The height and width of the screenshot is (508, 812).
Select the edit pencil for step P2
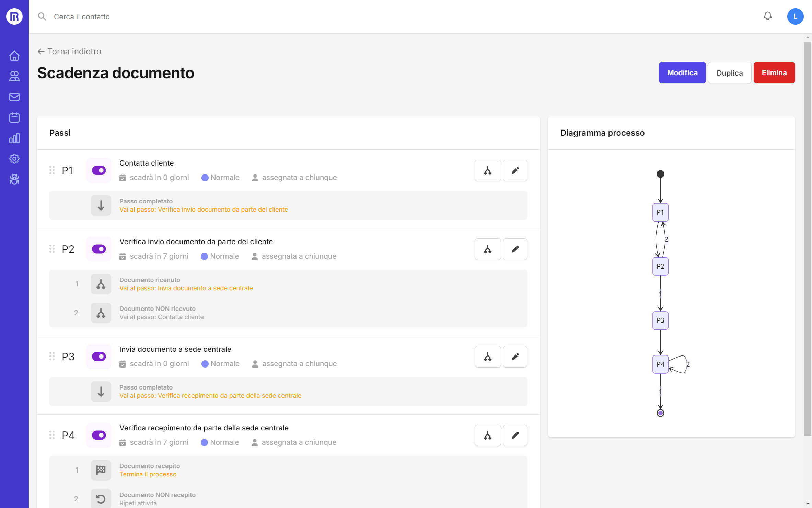pyautogui.click(x=515, y=249)
